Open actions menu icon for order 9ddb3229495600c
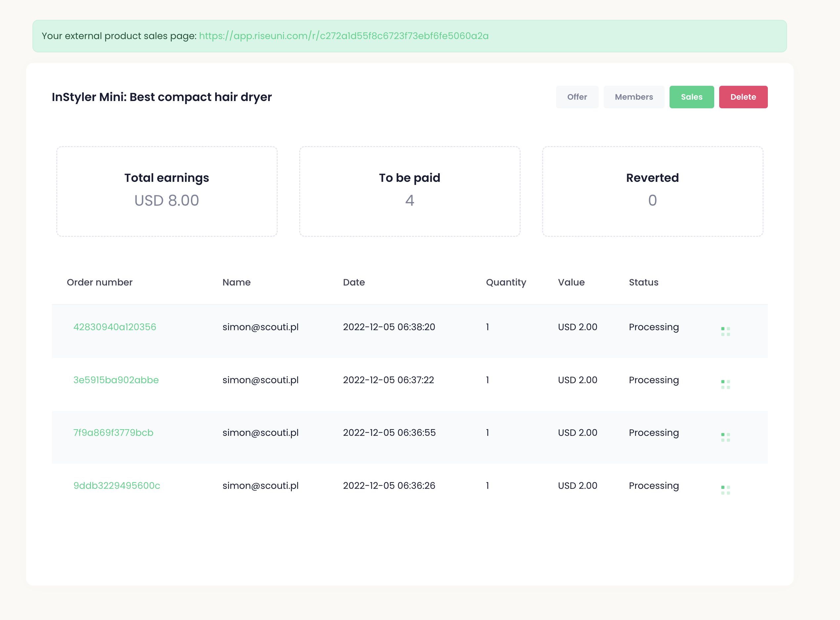The width and height of the screenshot is (840, 620). coord(725,490)
